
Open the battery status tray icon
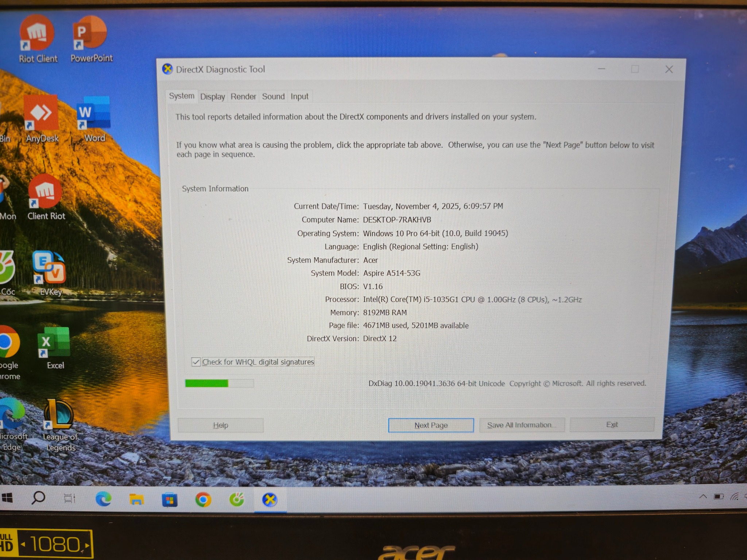[x=719, y=497]
